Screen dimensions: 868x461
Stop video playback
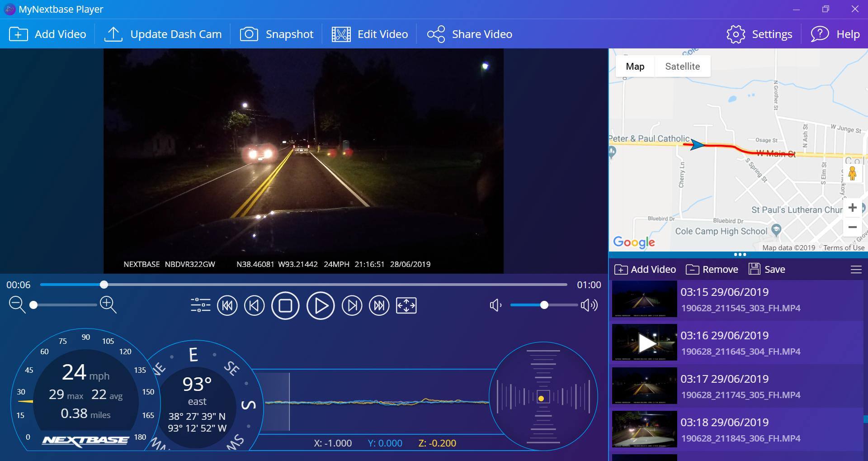[x=285, y=306]
